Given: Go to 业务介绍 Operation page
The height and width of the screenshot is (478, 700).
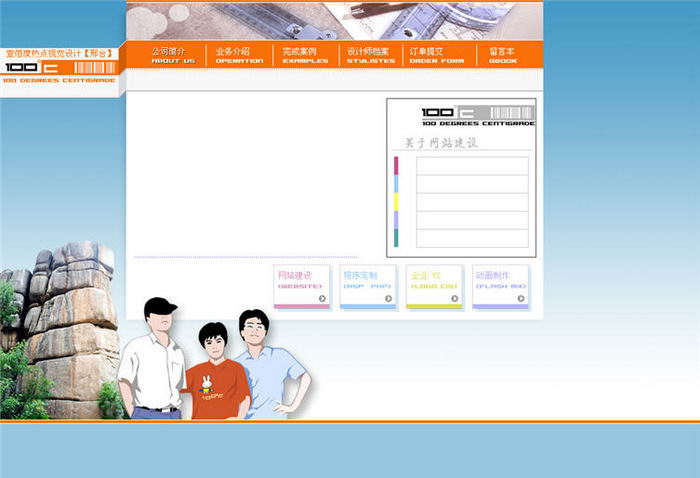Looking at the screenshot, I should pos(238,55).
